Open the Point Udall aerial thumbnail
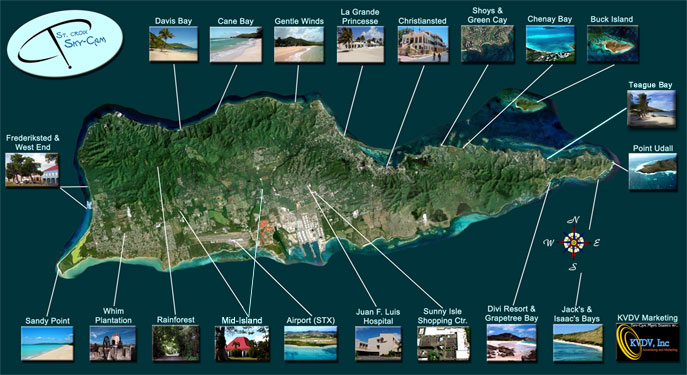687x375 pixels. [653, 171]
